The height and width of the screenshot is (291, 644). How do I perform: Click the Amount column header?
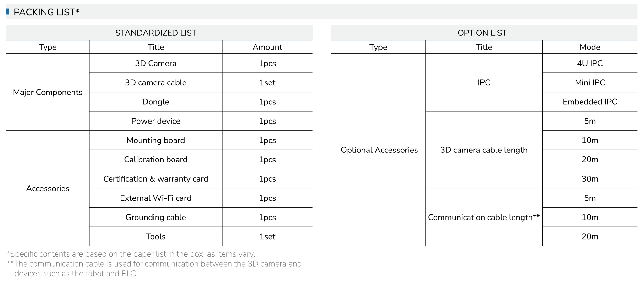point(267,47)
